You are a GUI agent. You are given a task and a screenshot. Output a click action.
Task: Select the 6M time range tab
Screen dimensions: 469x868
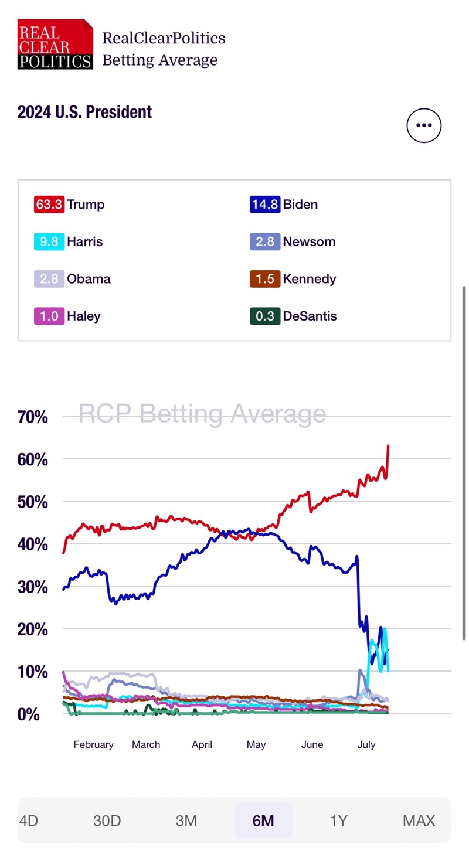pyautogui.click(x=263, y=820)
